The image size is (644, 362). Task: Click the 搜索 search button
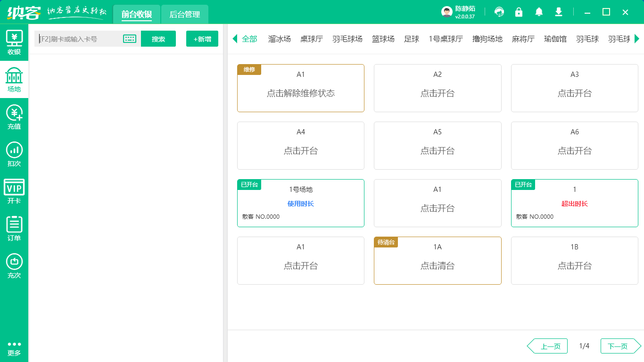158,39
